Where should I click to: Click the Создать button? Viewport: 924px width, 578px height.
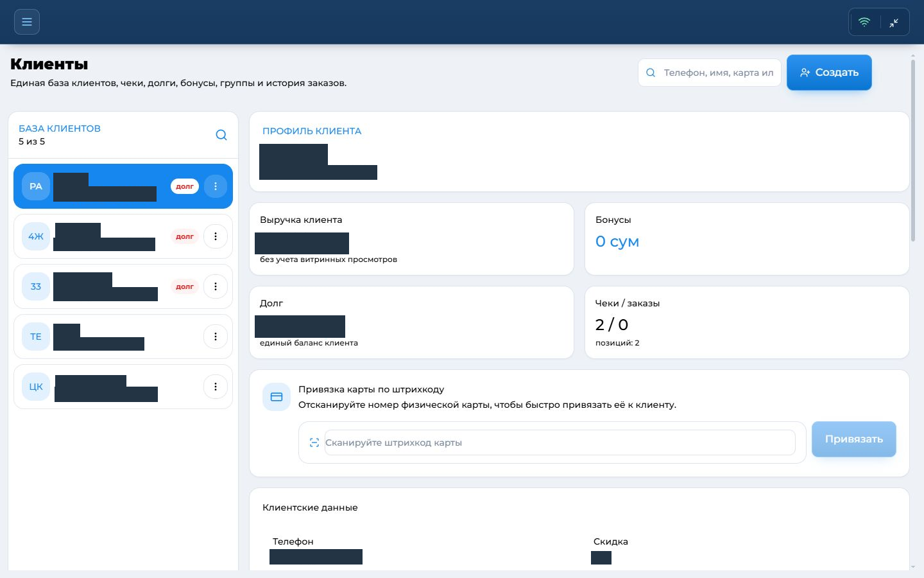(829, 73)
